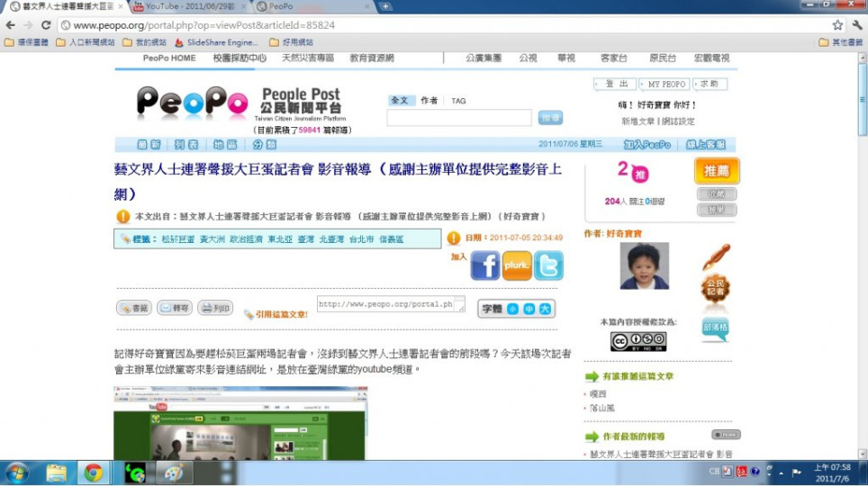
Task: Bookmark this page with the star icon
Action: [x=837, y=25]
